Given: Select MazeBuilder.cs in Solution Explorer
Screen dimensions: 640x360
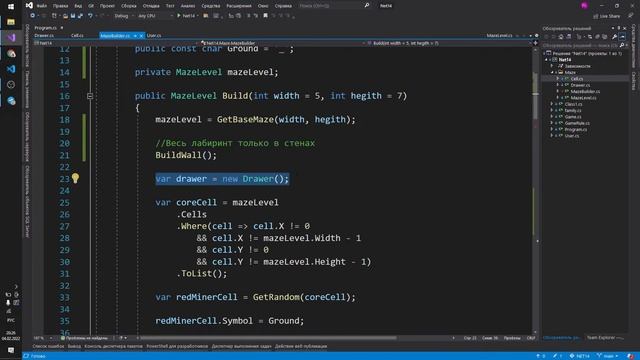Looking at the screenshot, I should coord(585,91).
